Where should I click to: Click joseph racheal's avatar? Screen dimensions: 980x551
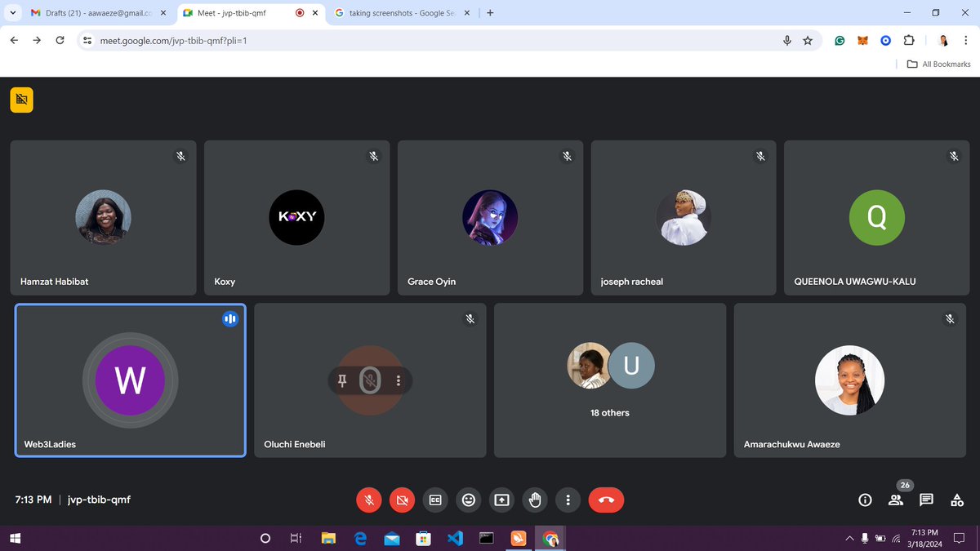point(684,217)
